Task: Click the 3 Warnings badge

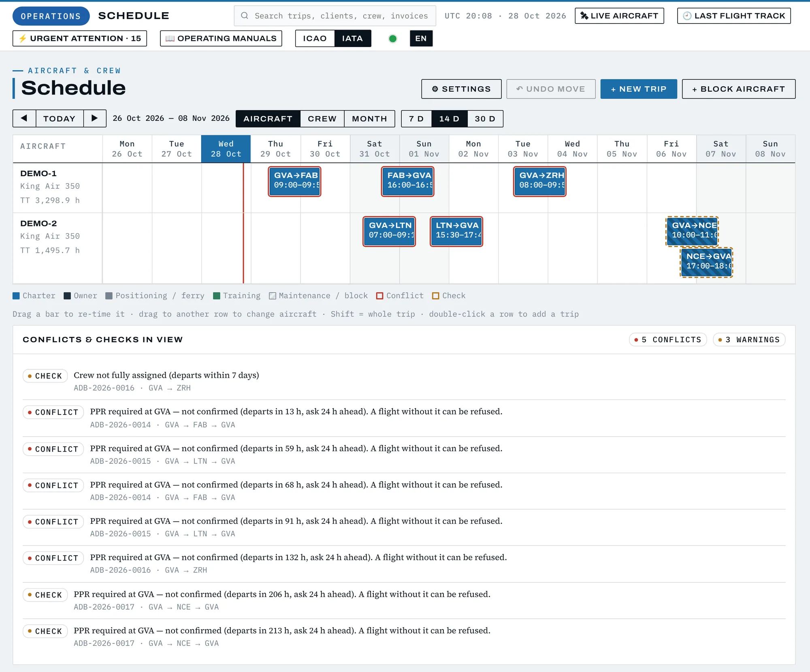Action: coord(749,339)
